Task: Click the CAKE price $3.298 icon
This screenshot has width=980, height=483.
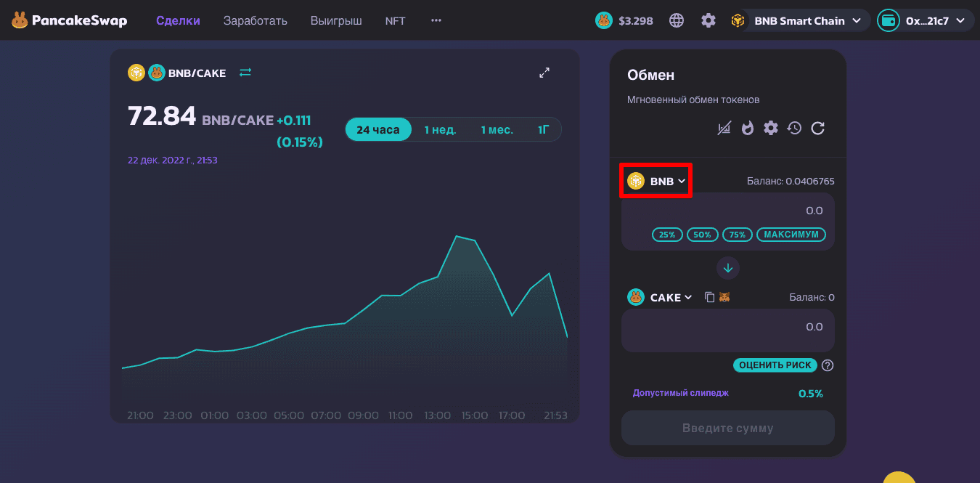Action: tap(604, 20)
